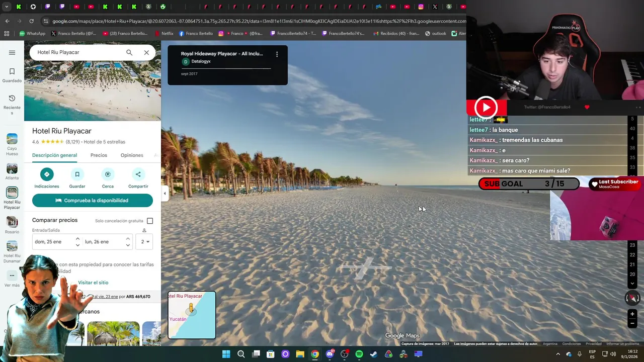This screenshot has width=644, height=362.
Task: Click the taskbar microphone tray icon
Action: [x=580, y=354]
